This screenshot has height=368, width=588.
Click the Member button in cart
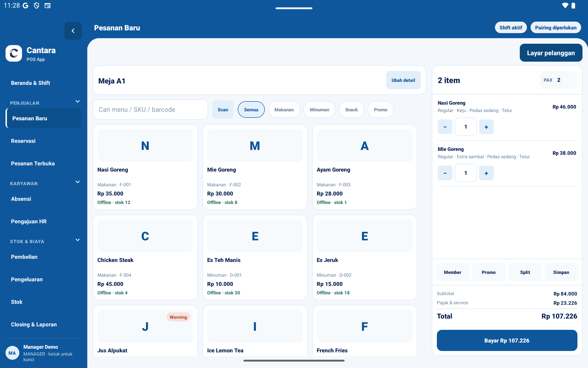click(452, 272)
